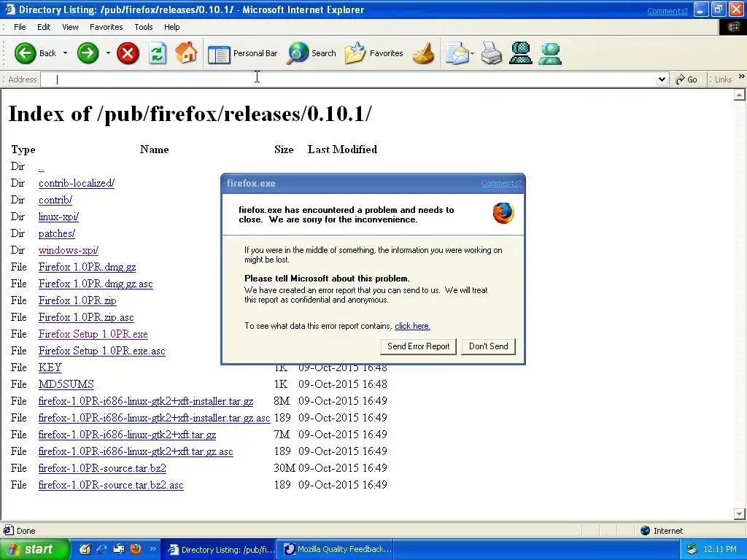The height and width of the screenshot is (560, 747).
Task: Click the Firefox icon in Quick Launch
Action: (136, 549)
